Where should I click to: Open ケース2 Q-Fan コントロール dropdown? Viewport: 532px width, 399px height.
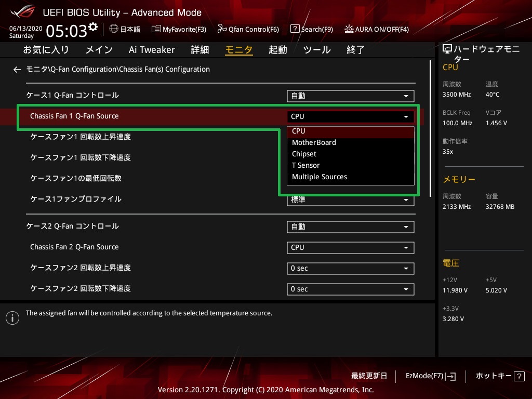[x=351, y=227]
